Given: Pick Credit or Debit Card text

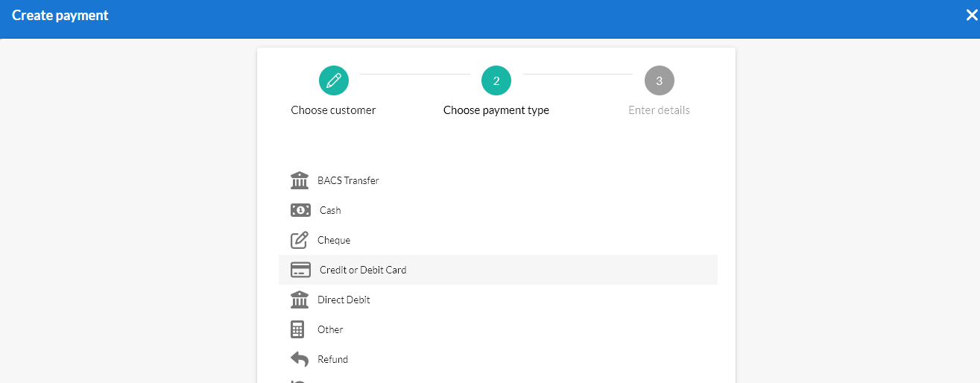Looking at the screenshot, I should [x=363, y=270].
